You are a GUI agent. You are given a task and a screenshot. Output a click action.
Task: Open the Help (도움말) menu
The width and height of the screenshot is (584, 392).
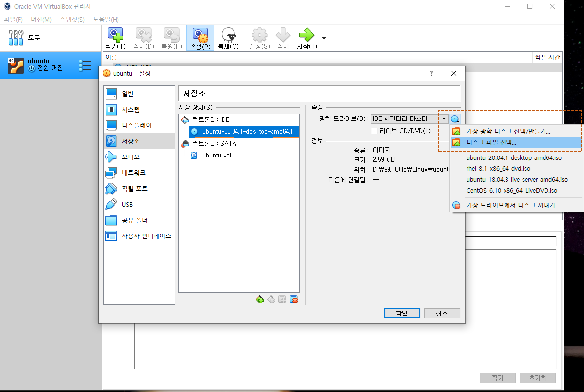pyautogui.click(x=106, y=19)
